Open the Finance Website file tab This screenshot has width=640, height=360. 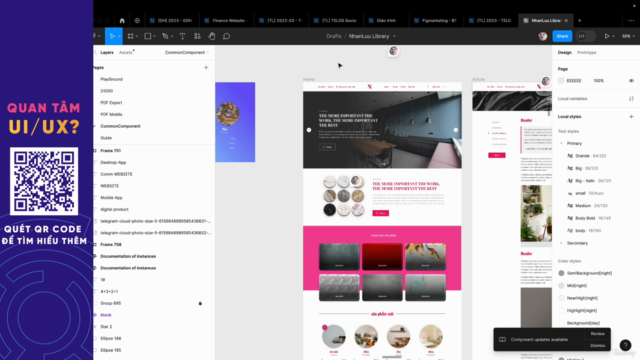tap(228, 20)
